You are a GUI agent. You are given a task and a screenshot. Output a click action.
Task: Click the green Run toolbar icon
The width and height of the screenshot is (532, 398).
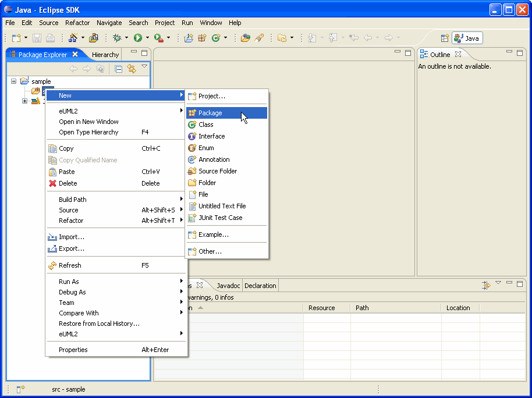(138, 38)
